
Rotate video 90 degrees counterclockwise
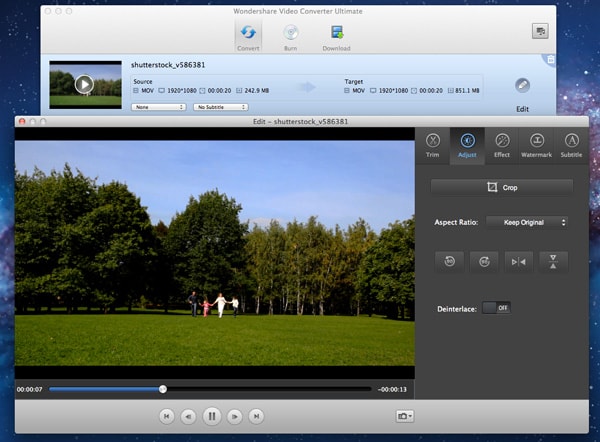point(450,262)
